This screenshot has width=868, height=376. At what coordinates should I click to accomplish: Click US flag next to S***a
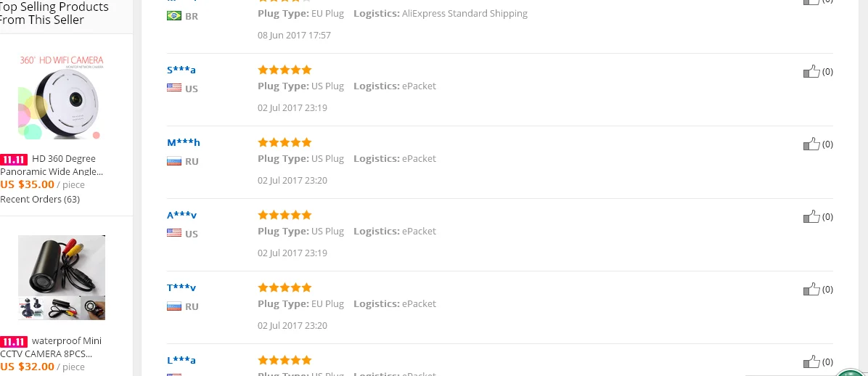pyautogui.click(x=174, y=88)
